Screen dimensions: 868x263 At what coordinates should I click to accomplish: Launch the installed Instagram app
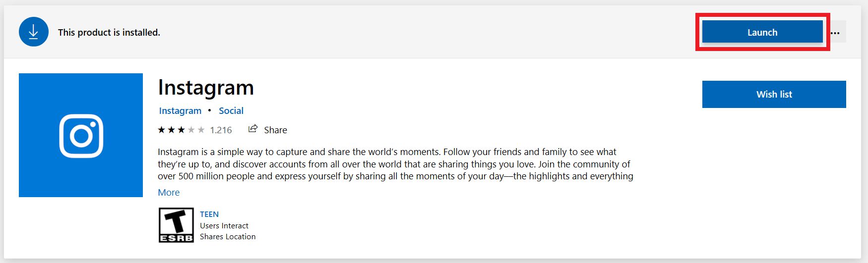[x=762, y=33]
